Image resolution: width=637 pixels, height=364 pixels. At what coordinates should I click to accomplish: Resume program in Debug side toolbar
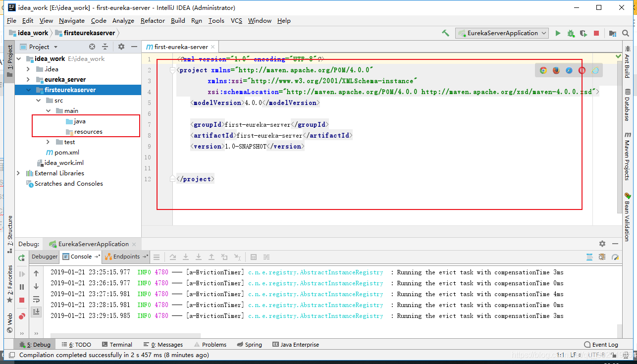click(22, 274)
